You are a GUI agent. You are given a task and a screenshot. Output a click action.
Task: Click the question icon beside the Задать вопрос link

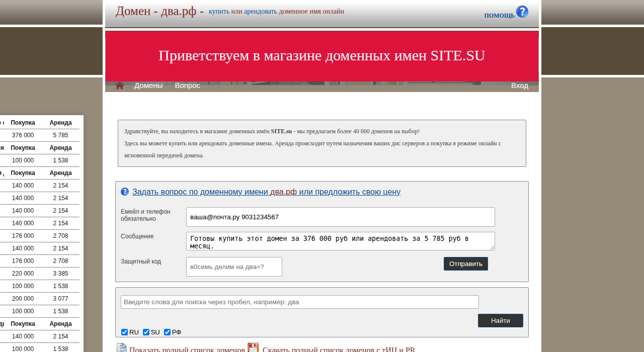[125, 192]
